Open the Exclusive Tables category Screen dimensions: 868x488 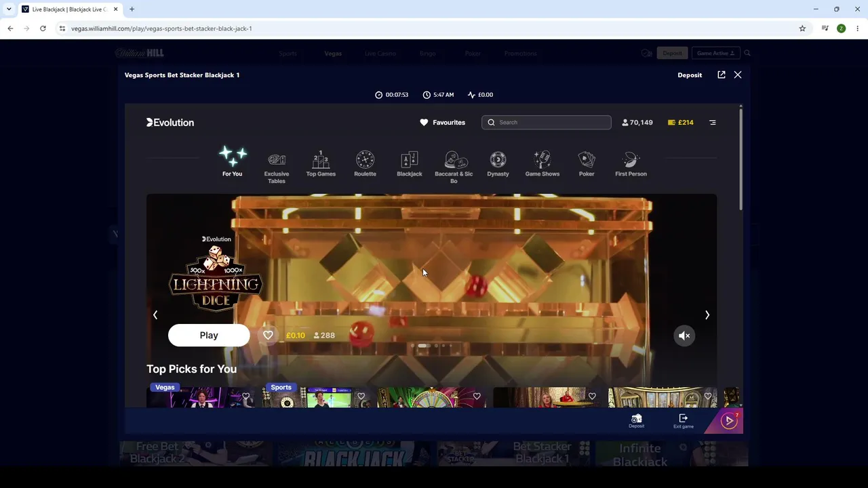pos(277,167)
